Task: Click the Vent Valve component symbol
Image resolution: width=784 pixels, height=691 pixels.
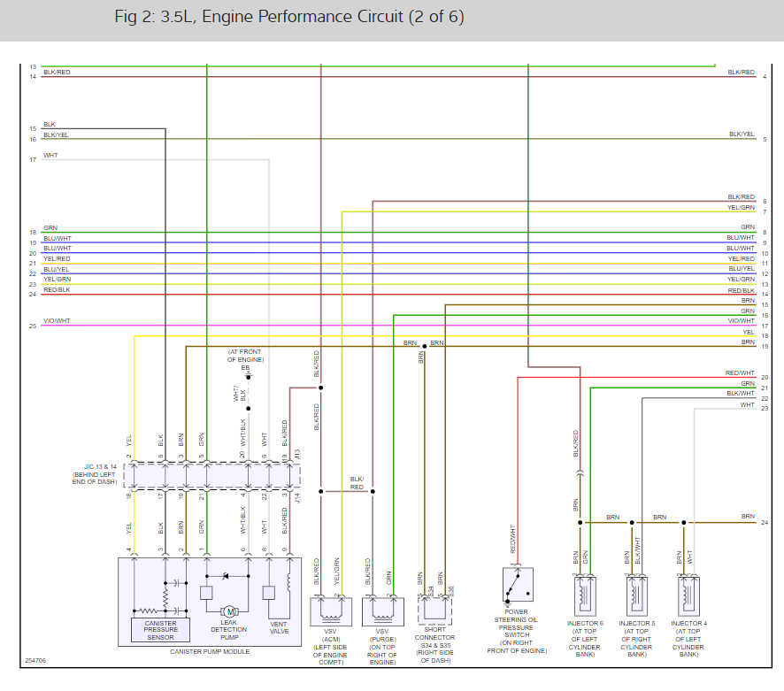Action: (269, 593)
